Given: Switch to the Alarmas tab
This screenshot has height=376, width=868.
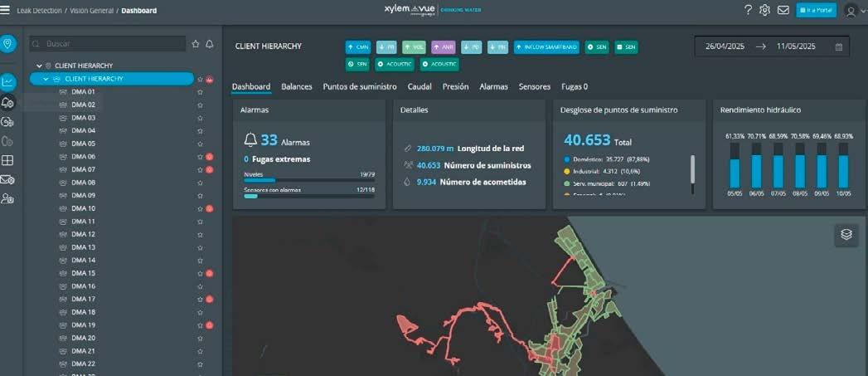Looking at the screenshot, I should coord(494,86).
